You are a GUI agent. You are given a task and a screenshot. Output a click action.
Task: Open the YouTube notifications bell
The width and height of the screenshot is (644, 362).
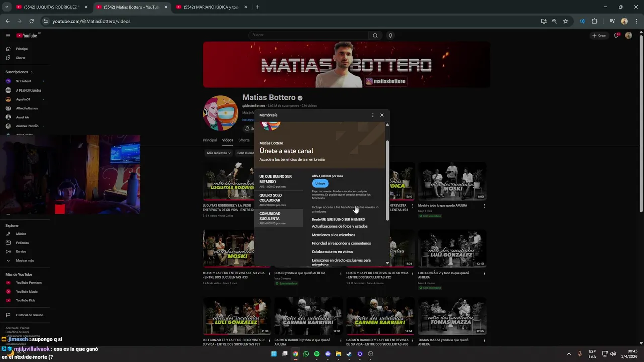click(x=616, y=35)
